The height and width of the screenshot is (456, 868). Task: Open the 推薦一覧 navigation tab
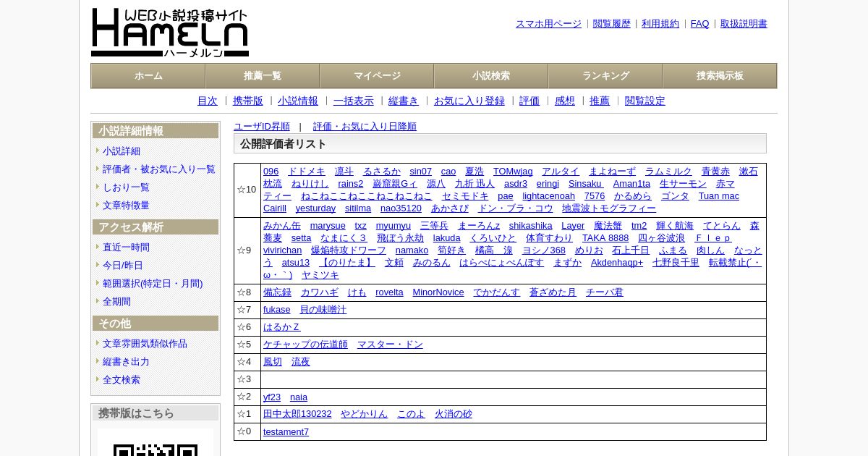tap(263, 76)
